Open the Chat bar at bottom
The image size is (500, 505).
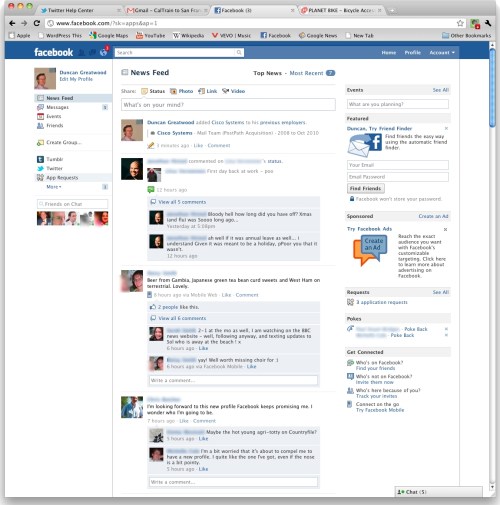point(438,492)
